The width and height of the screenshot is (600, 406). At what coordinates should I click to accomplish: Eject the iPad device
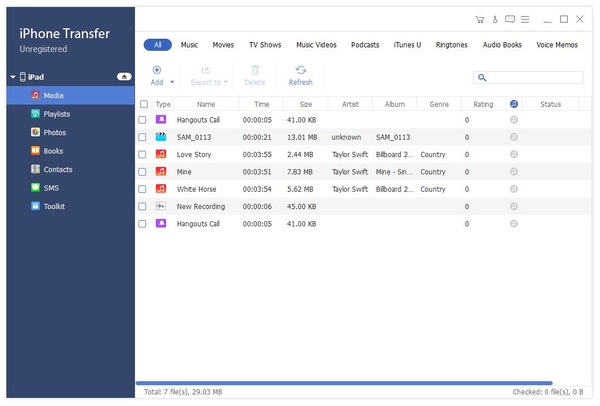point(124,77)
